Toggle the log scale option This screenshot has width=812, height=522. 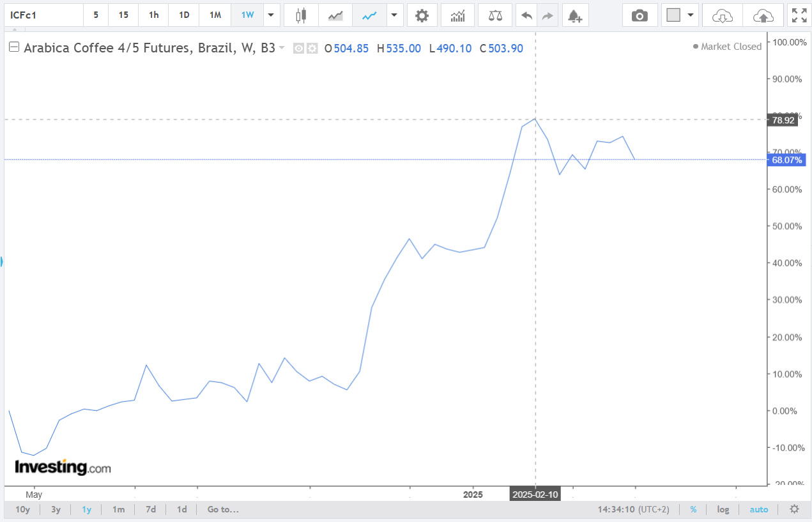pos(723,509)
